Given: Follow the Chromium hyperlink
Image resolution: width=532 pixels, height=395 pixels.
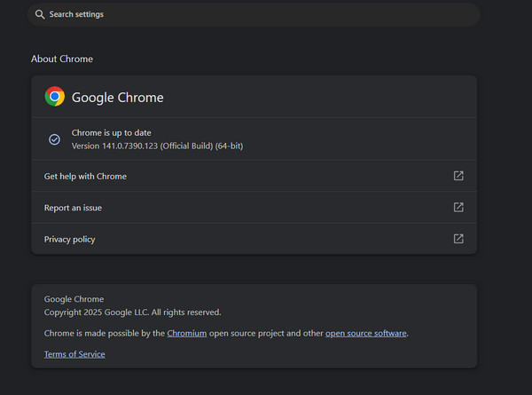Looking at the screenshot, I should click(186, 333).
